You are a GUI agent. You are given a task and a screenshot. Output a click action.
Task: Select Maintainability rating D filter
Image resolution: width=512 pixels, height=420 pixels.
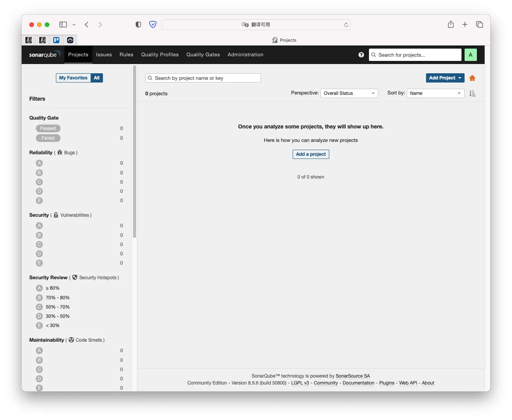[x=39, y=379]
